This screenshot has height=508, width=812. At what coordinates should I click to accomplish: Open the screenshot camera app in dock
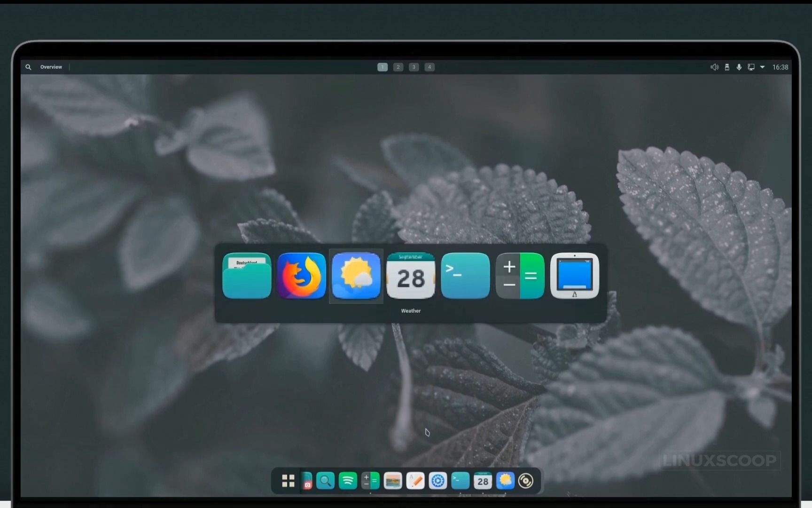pyautogui.click(x=307, y=482)
